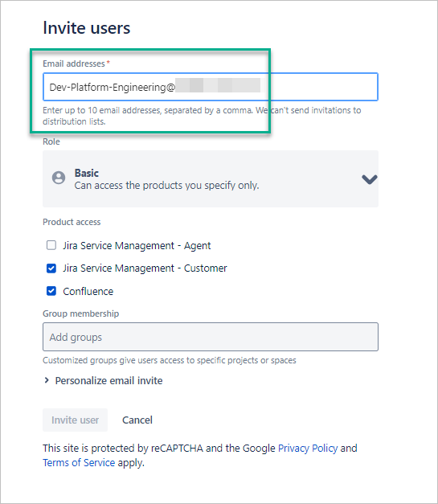Open the Terms of Service link

79,462
